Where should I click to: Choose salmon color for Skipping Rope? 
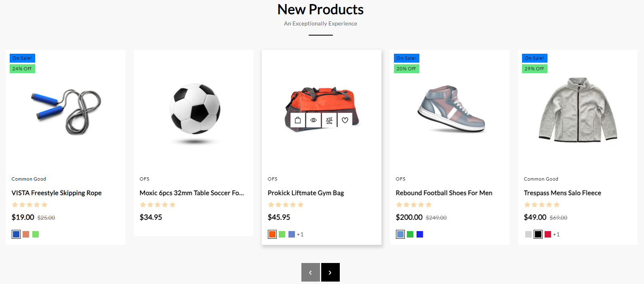pyautogui.click(x=26, y=234)
